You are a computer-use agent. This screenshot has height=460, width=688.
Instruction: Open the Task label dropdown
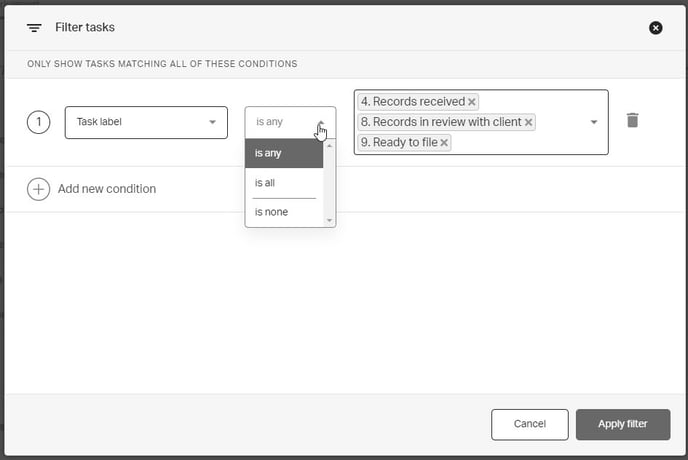tap(146, 122)
